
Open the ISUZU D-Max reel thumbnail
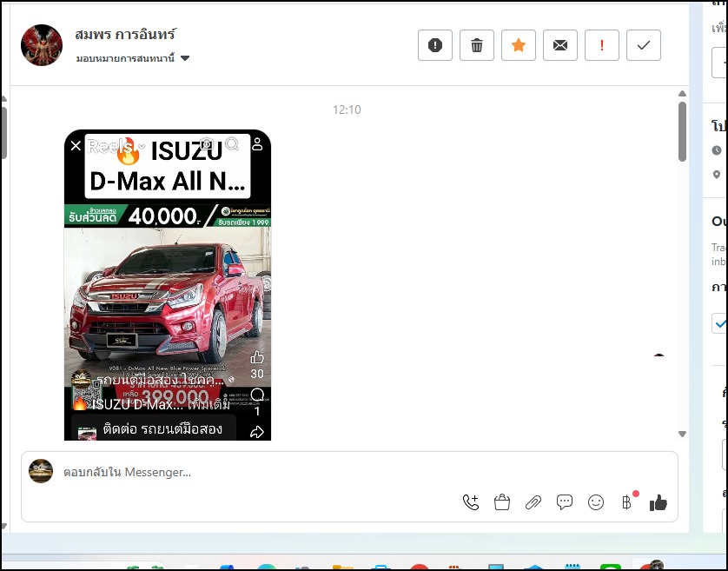click(x=168, y=285)
